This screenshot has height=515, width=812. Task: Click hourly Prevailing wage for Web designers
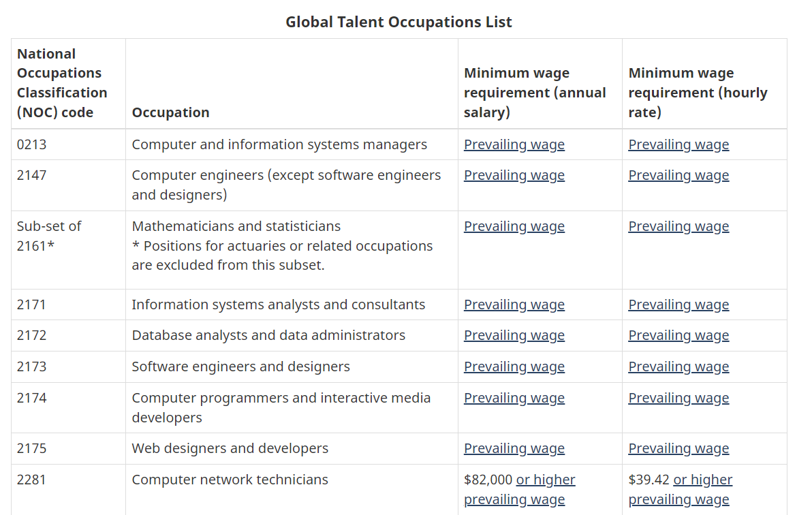[x=678, y=448]
